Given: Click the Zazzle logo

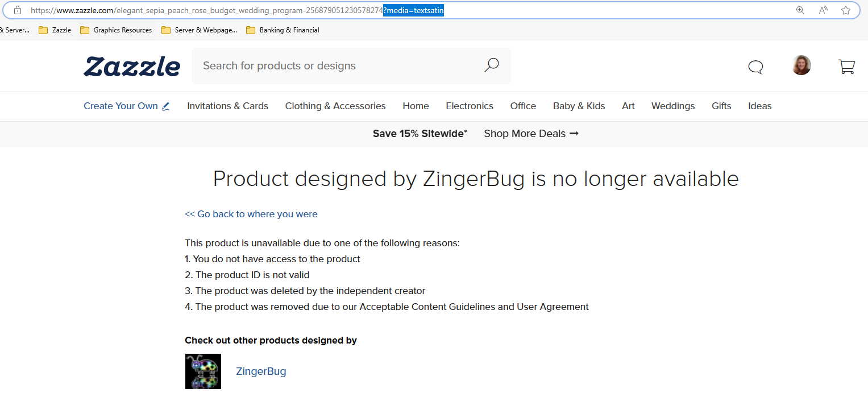Looking at the screenshot, I should (132, 66).
